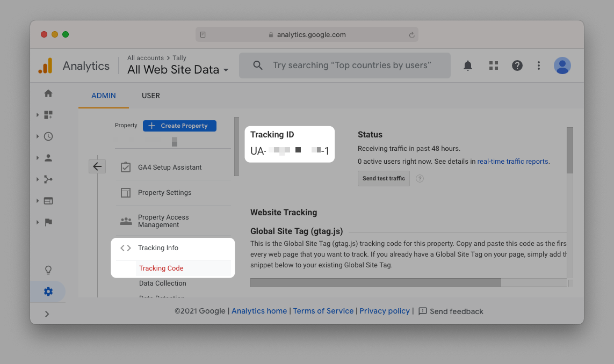Click the help icon beside Send test traffic
Image resolution: width=614 pixels, height=364 pixels.
pyautogui.click(x=420, y=178)
